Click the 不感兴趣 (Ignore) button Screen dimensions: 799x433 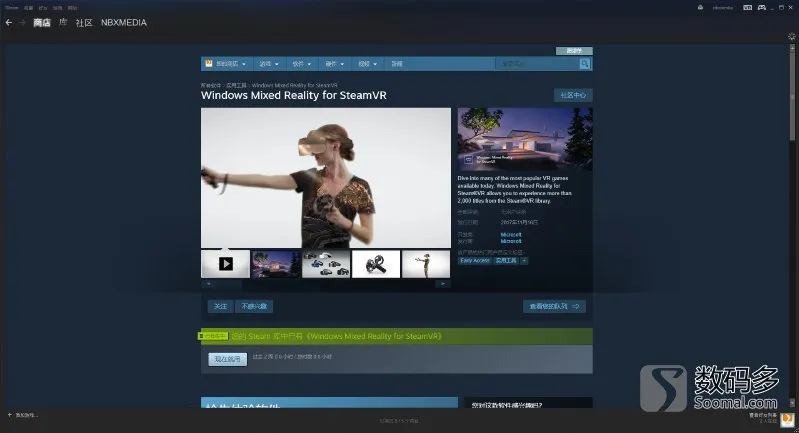tap(254, 306)
